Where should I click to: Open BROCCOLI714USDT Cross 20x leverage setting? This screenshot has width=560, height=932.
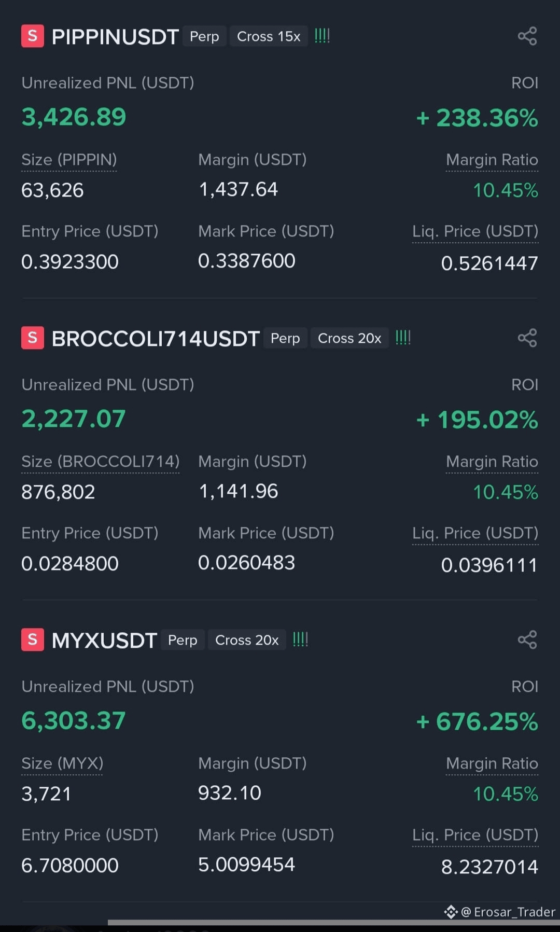coord(349,338)
